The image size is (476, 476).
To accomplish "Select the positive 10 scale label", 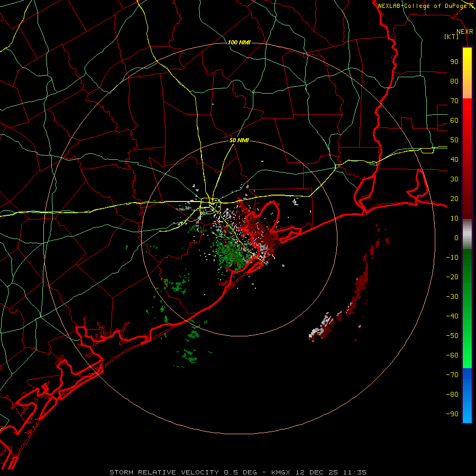I will click(454, 218).
